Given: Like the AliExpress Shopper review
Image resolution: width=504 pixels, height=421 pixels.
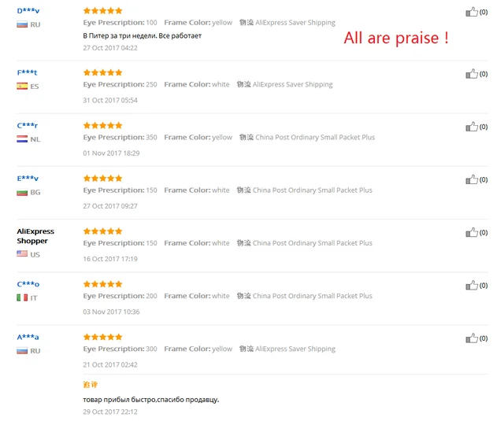Looking at the screenshot, I should [x=472, y=232].
